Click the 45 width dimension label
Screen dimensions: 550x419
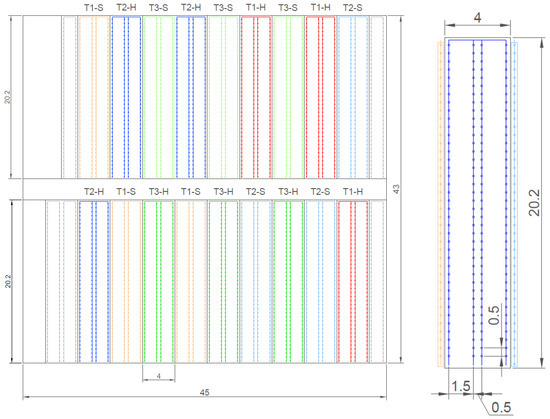[x=204, y=392]
